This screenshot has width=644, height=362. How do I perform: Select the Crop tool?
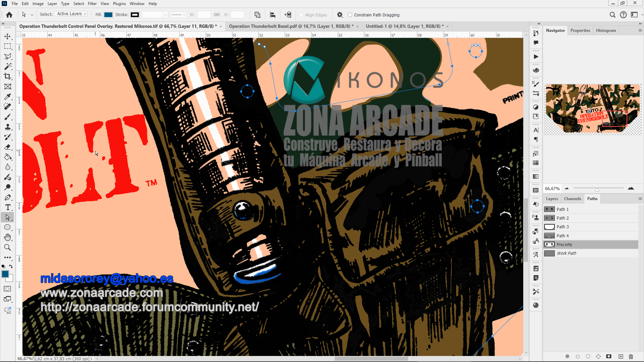coord(7,76)
